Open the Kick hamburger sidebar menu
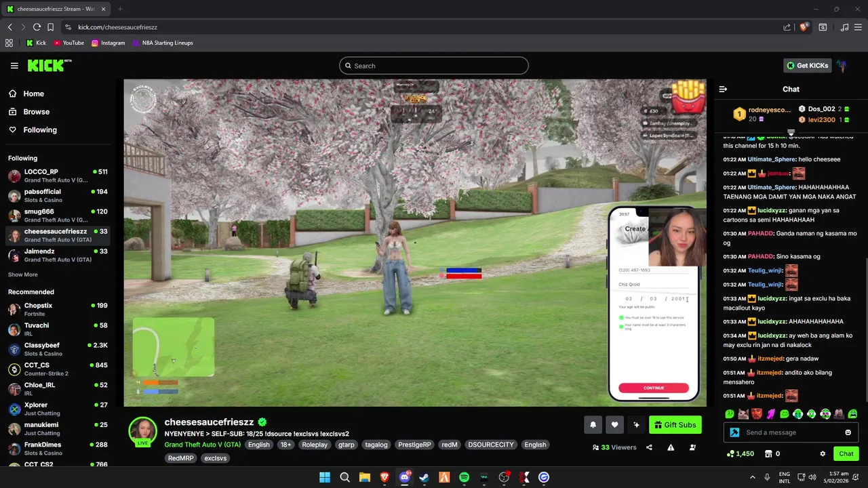This screenshot has height=488, width=868. tap(14, 66)
